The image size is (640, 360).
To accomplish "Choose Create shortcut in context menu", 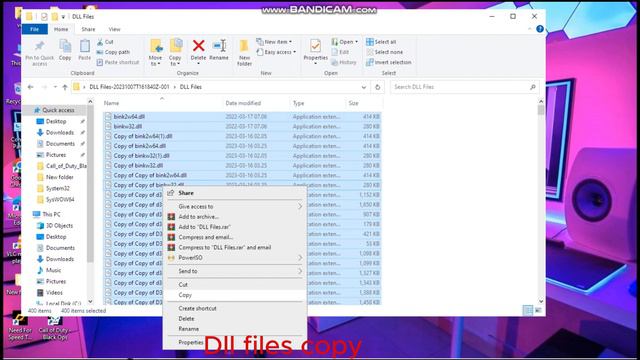I will click(235, 309).
